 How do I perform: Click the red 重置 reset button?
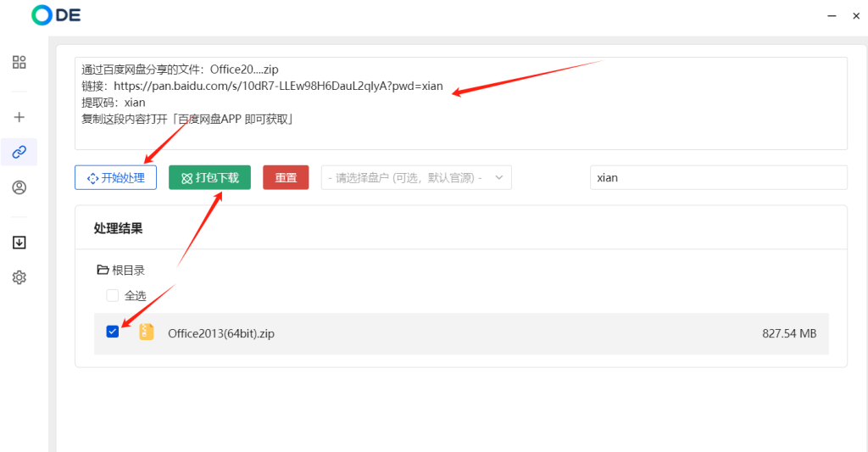[x=286, y=177]
